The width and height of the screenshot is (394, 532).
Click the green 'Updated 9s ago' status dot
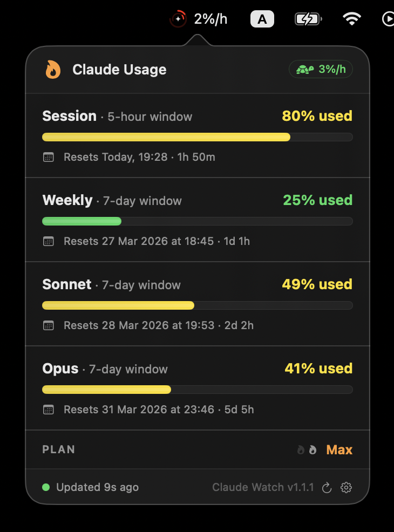(46, 487)
